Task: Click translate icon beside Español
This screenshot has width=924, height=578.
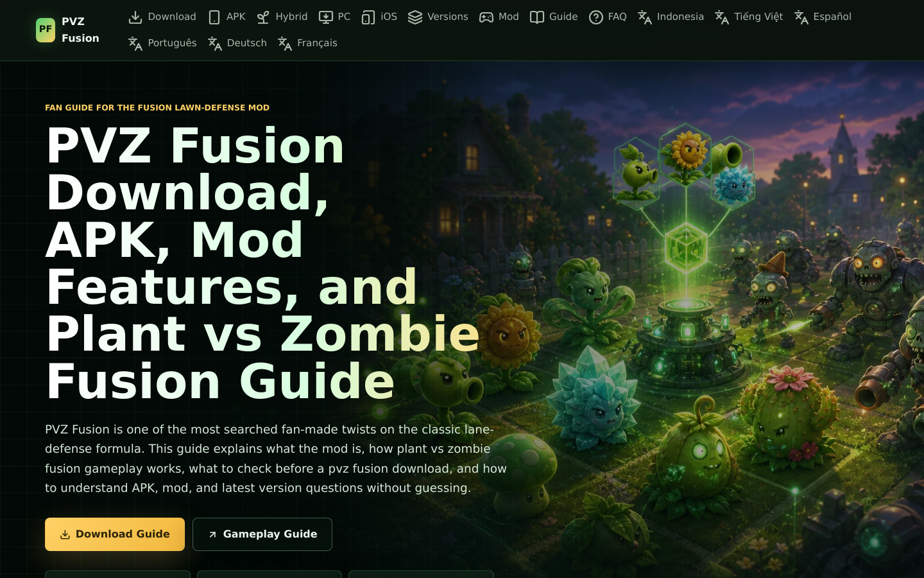Action: [x=801, y=17]
